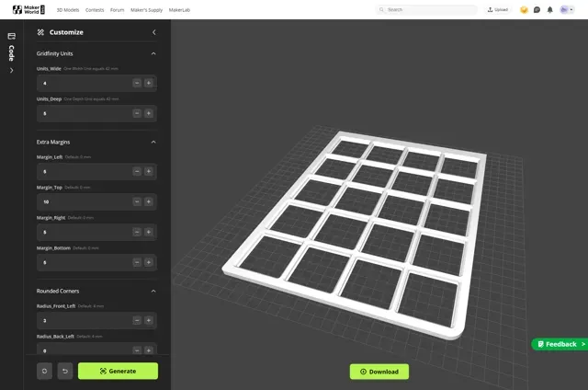Collapse the Rounded Corners section
This screenshot has width=588, height=390.
(153, 291)
